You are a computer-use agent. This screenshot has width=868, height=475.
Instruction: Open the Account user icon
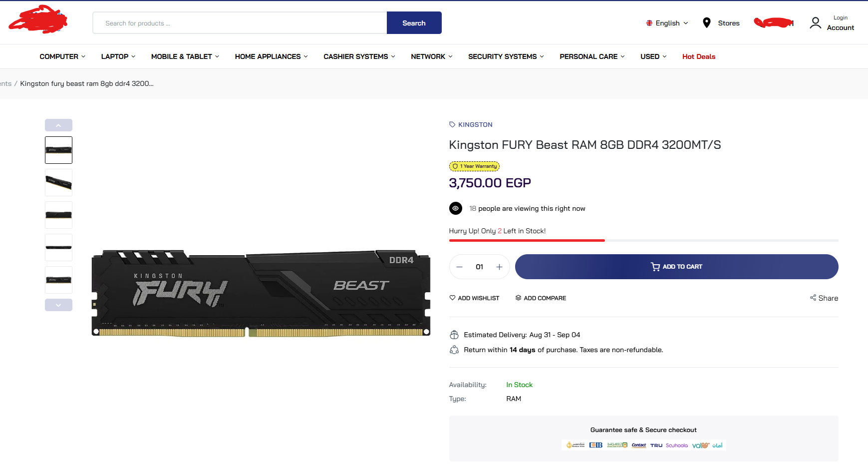(815, 23)
